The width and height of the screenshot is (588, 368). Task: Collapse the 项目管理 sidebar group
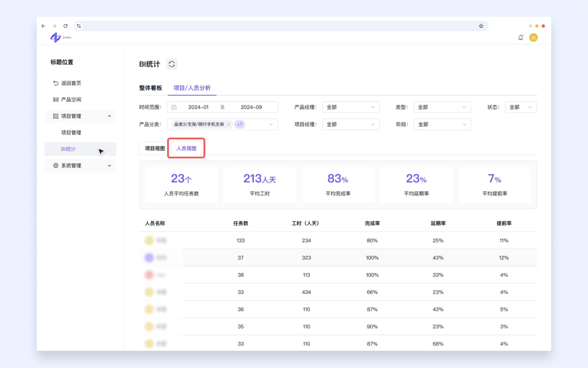click(110, 116)
